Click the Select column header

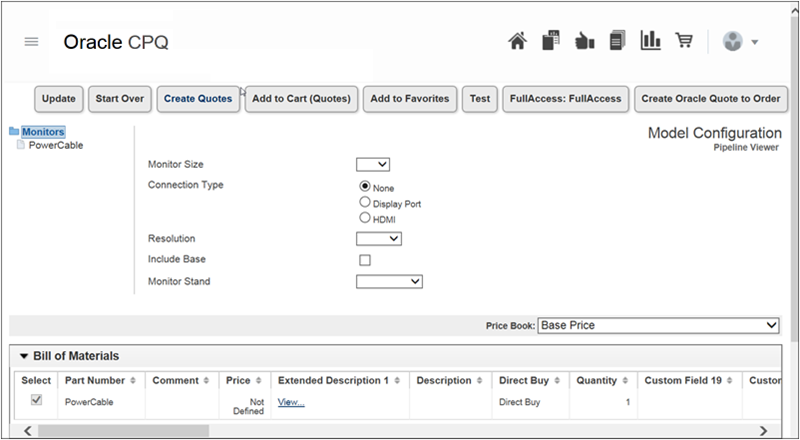coord(36,381)
